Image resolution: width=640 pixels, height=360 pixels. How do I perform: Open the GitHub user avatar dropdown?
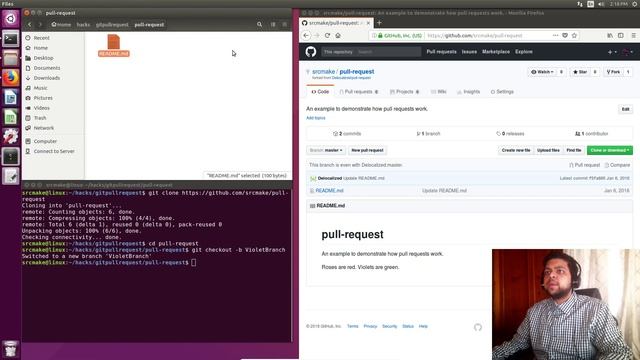627,52
